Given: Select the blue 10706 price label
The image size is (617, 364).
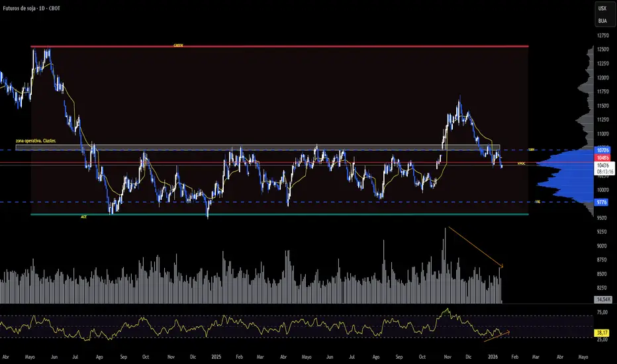Looking at the screenshot, I should pos(603,150).
